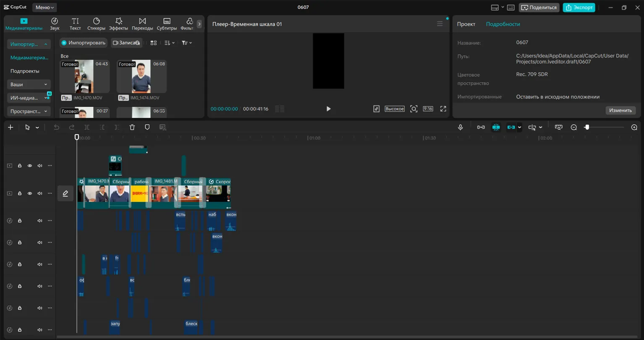Select the pointer selection tool
The width and height of the screenshot is (644, 340).
click(x=27, y=127)
